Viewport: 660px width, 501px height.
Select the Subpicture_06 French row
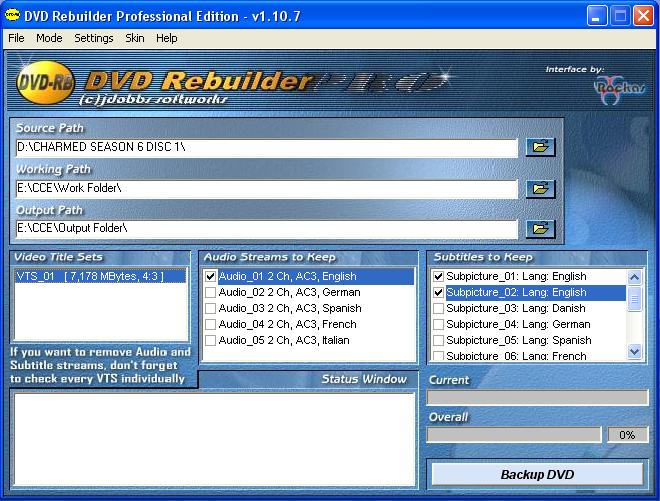(529, 356)
